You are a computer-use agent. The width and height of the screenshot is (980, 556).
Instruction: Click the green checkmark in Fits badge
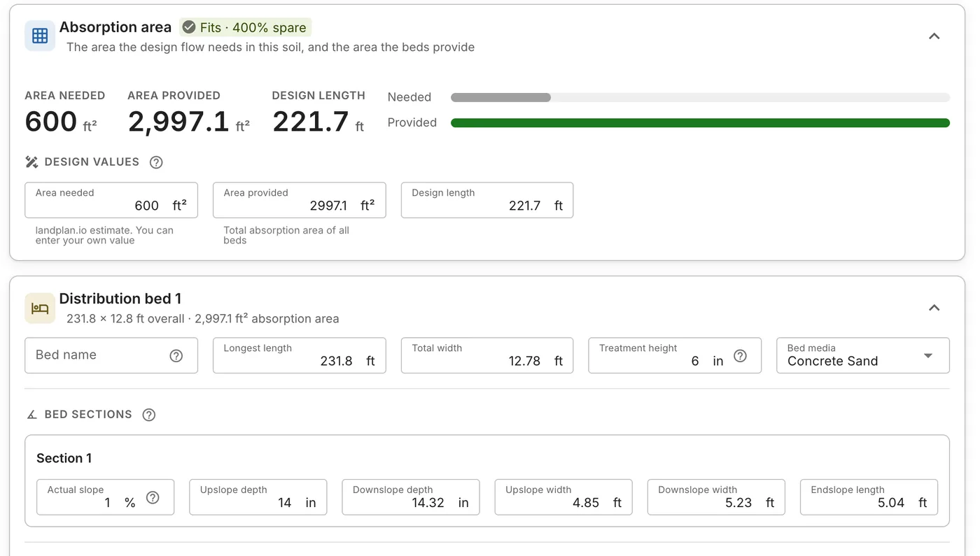(189, 27)
